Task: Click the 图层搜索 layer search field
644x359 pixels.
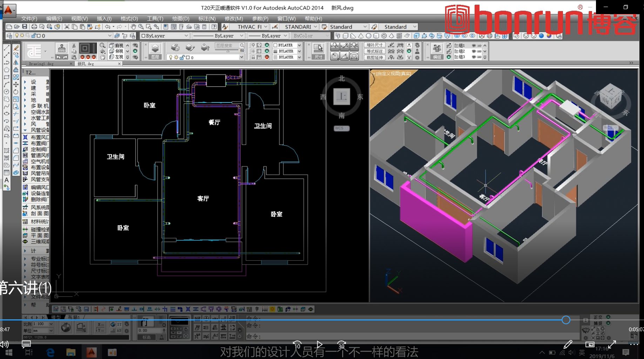Action: (229, 46)
